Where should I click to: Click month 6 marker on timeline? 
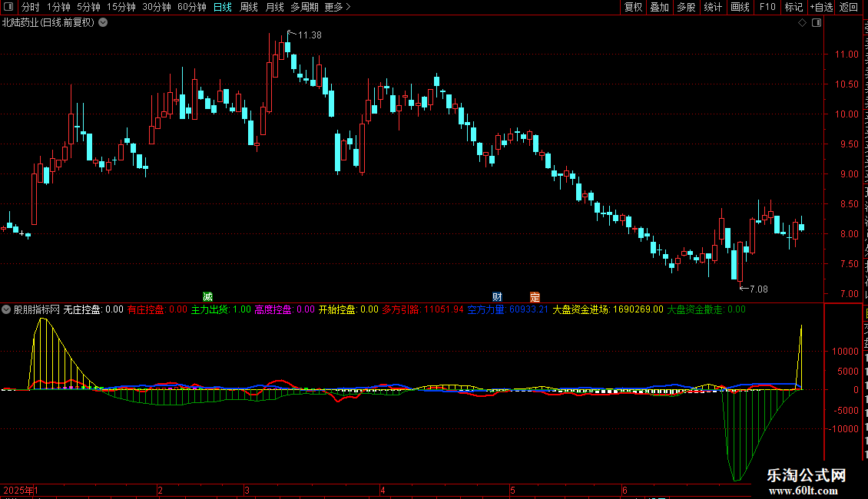click(624, 491)
